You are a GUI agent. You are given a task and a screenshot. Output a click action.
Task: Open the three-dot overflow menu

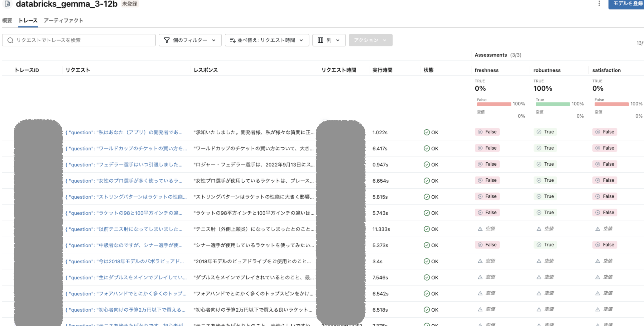tap(599, 3)
